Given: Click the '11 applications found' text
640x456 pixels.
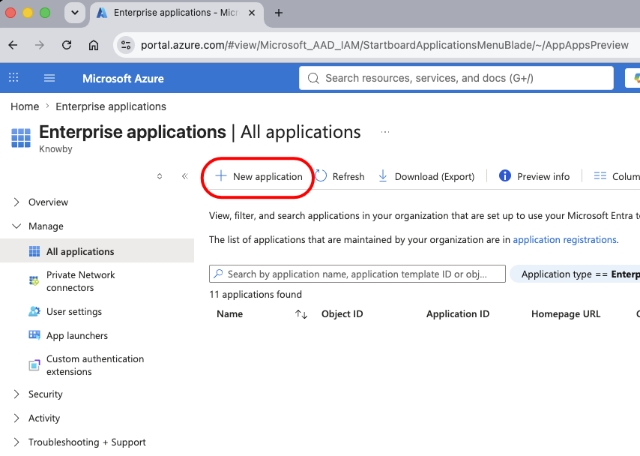Looking at the screenshot, I should click(x=256, y=294).
